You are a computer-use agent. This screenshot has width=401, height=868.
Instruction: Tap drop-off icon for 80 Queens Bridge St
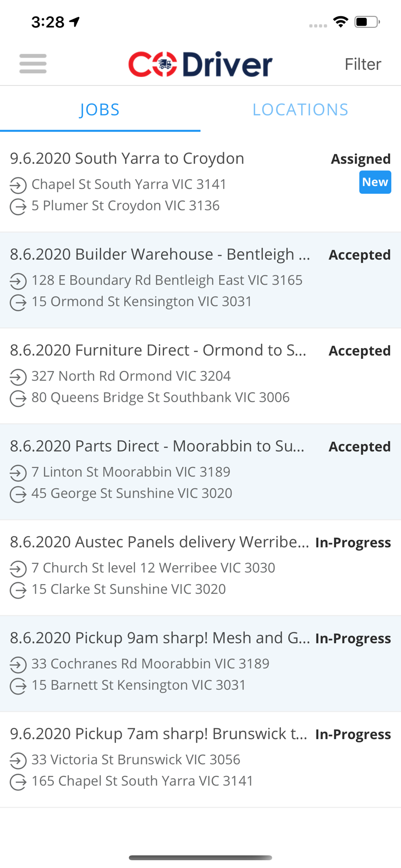tap(18, 398)
